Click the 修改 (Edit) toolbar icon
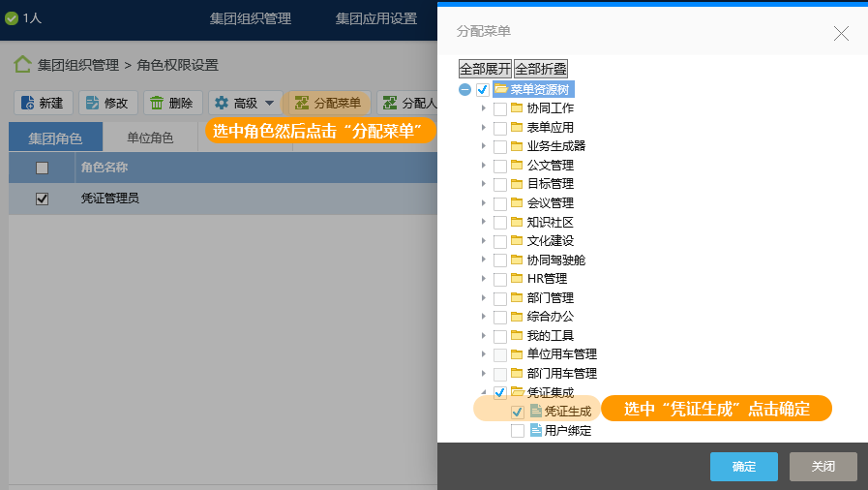 pyautogui.click(x=93, y=103)
